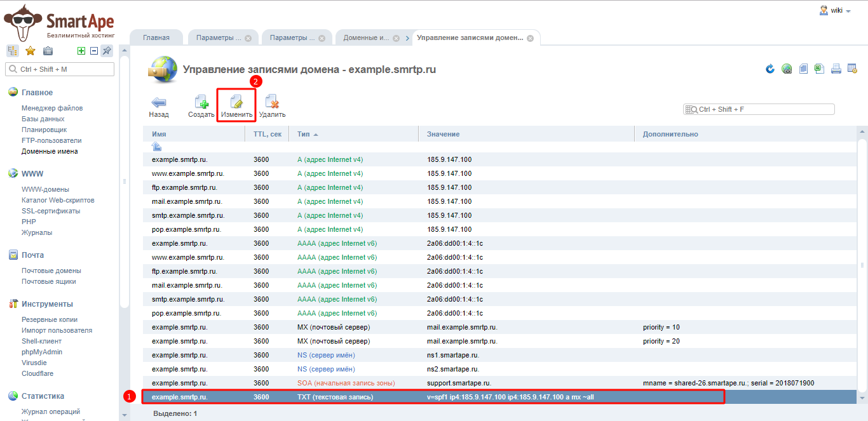Collapse all menu sections with blue minus
Screen dimensions: 868x421
click(x=93, y=51)
